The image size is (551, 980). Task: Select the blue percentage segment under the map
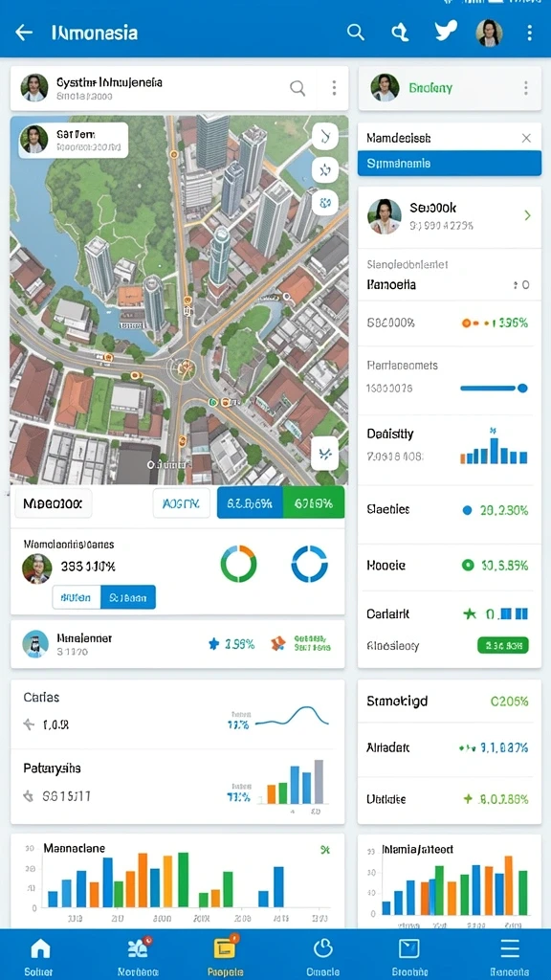pyautogui.click(x=250, y=503)
